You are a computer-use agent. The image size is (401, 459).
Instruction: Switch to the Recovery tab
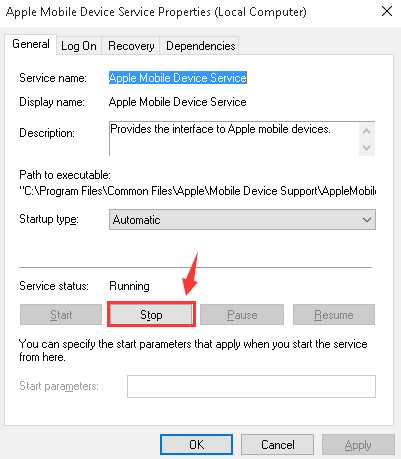[x=131, y=46]
